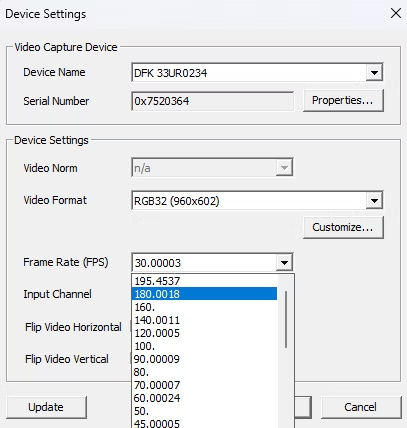Close the Device Settings dialog

click(396, 13)
